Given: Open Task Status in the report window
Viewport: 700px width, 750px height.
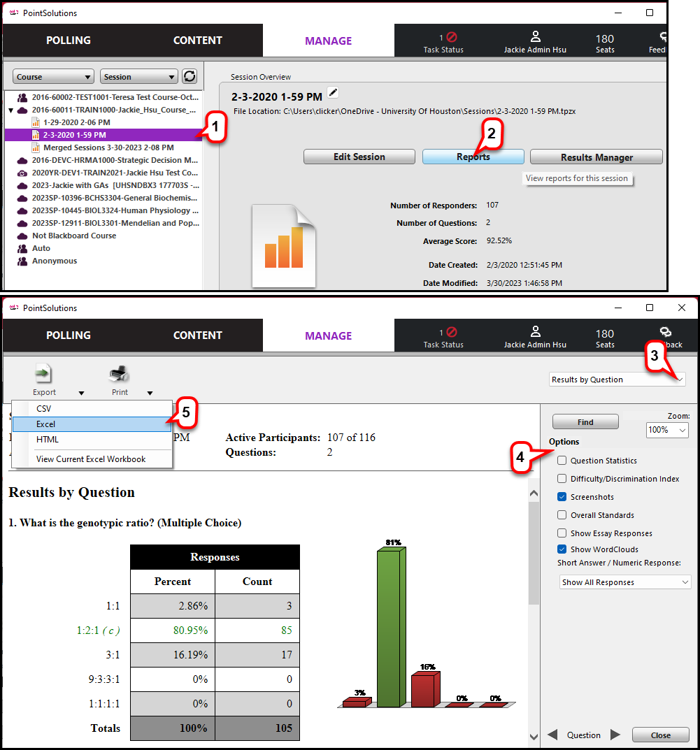Looking at the screenshot, I should (x=443, y=337).
